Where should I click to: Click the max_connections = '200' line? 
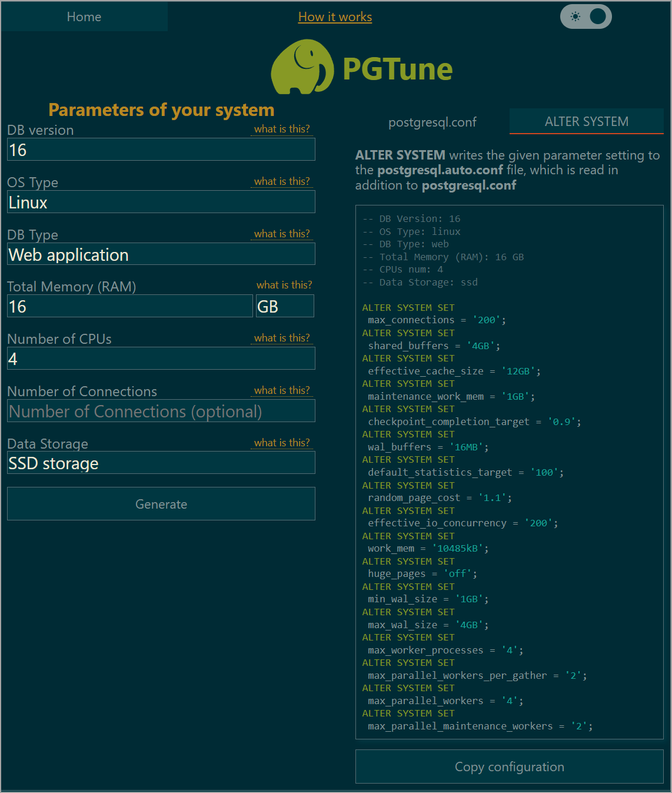click(x=437, y=320)
